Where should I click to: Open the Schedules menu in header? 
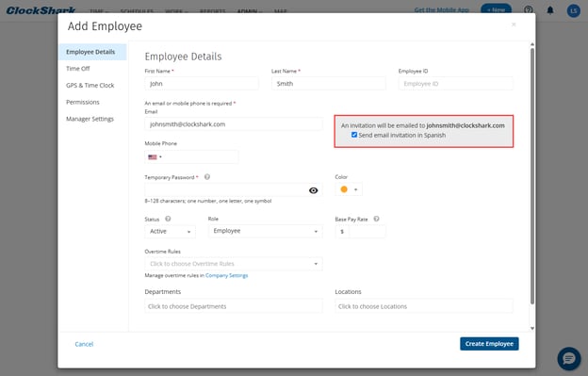[137, 11]
